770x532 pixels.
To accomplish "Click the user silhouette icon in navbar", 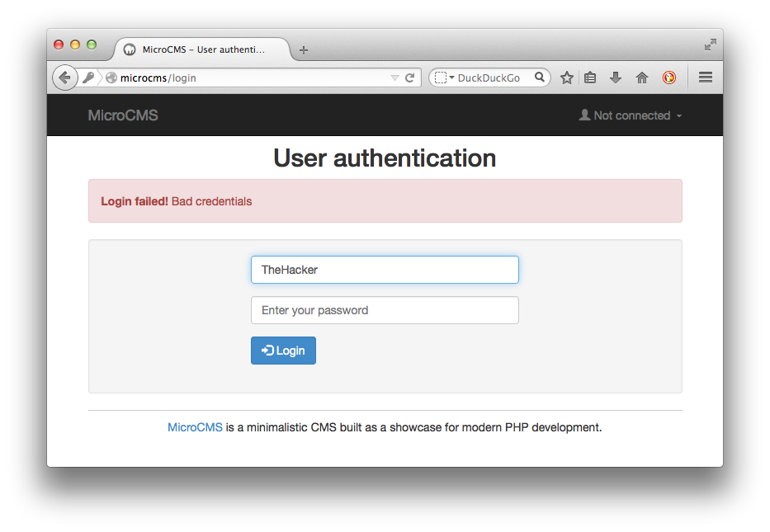I will pos(584,115).
